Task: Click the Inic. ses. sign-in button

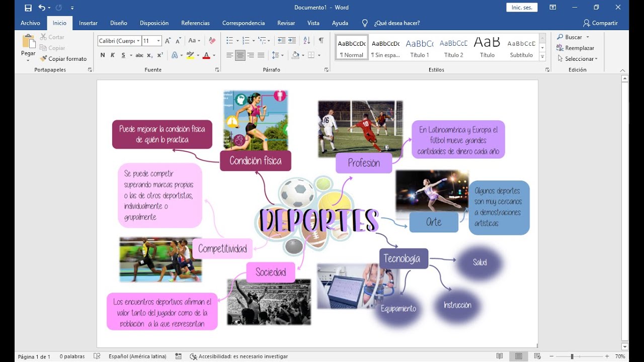Action: point(522,8)
